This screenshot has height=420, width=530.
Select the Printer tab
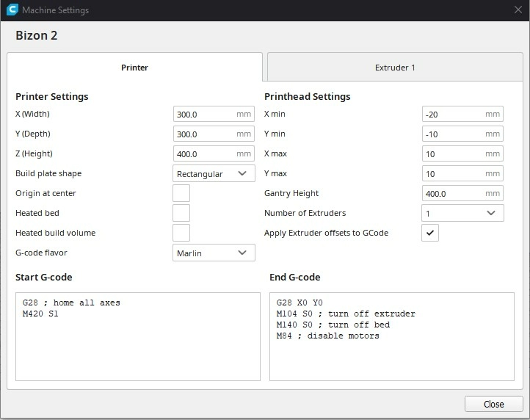134,68
